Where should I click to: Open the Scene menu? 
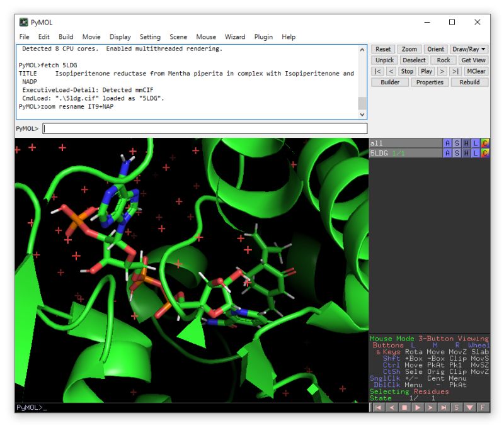pyautogui.click(x=178, y=37)
